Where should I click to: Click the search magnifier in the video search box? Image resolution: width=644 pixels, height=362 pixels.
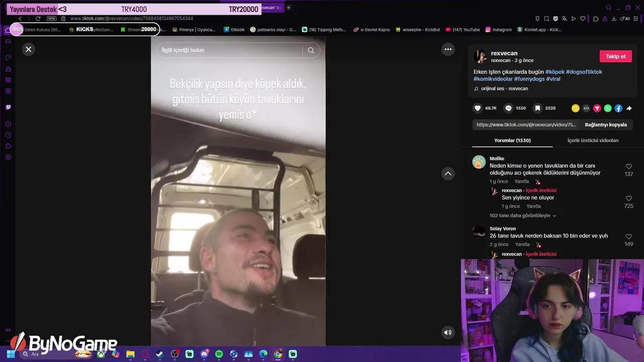pos(311,50)
